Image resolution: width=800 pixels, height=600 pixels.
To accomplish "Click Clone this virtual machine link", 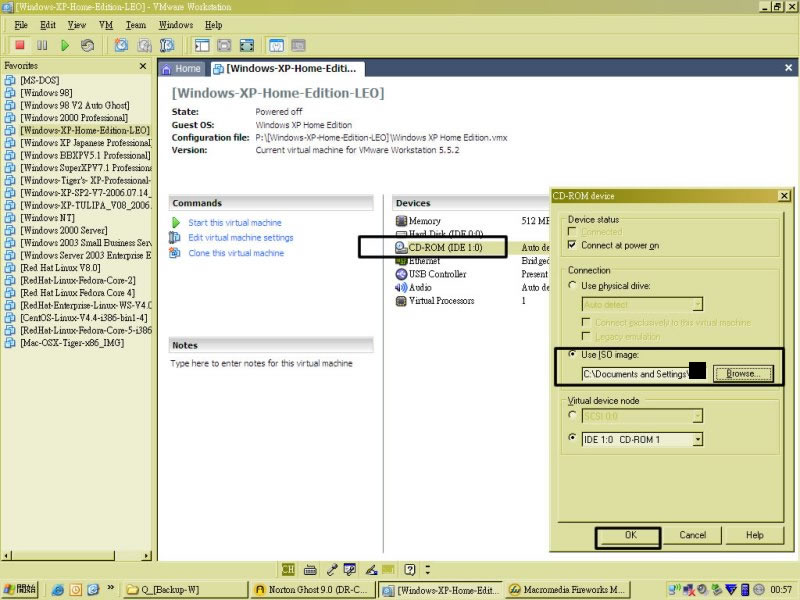I will pos(236,253).
